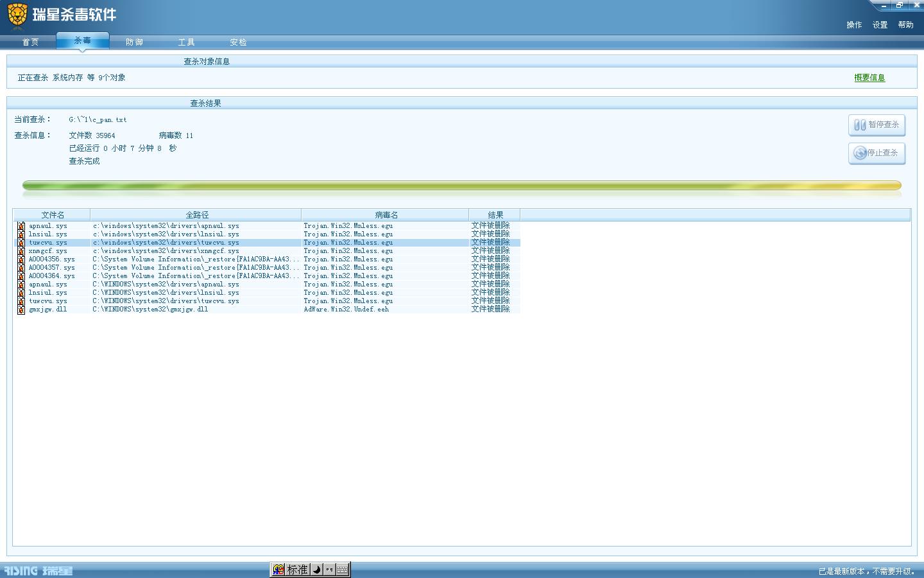The width and height of the screenshot is (924, 578).
Task: Click the green scan progress bar
Action: (x=462, y=186)
